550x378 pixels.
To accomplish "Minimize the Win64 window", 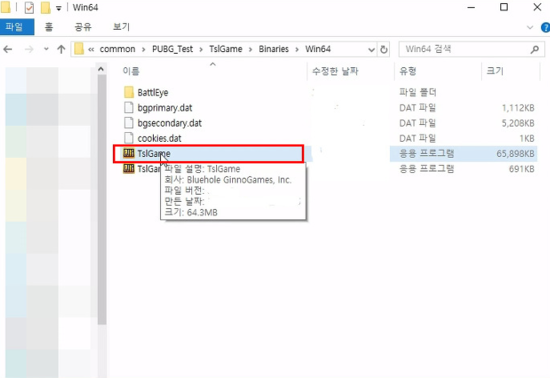I will tap(471, 7).
